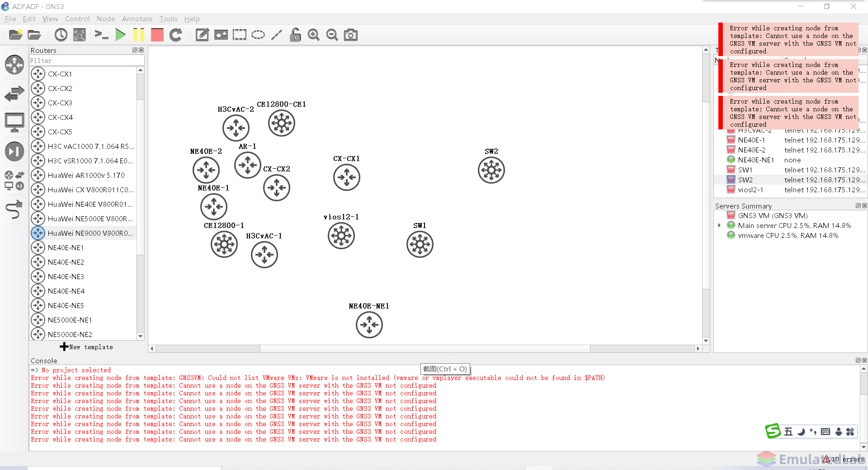Browse routers in device sidebar
Viewport: 868px width, 470px height.
coord(14,65)
